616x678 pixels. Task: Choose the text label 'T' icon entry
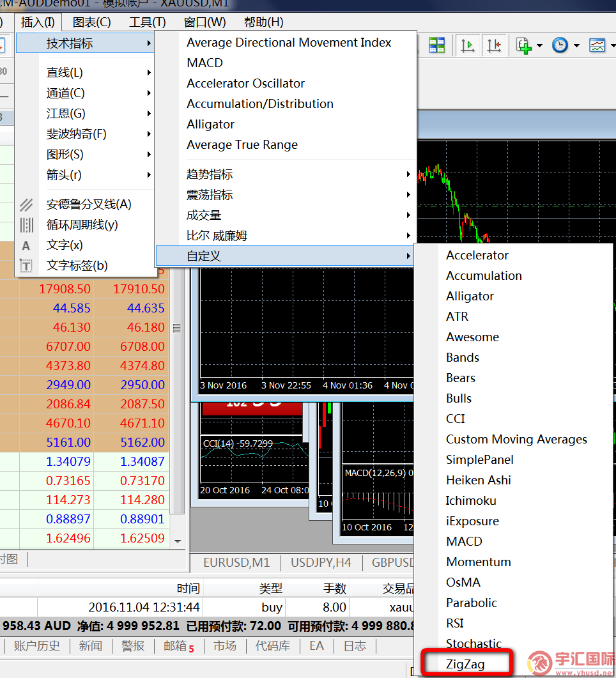click(77, 266)
